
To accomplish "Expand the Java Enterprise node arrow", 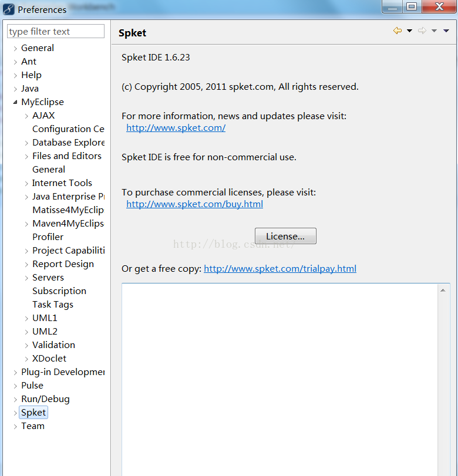I will pyautogui.click(x=26, y=197).
